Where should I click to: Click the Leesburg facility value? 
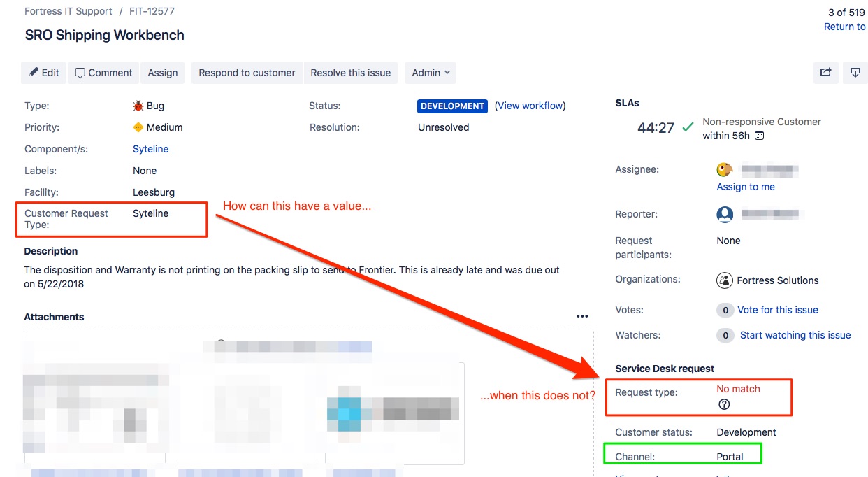tap(154, 192)
